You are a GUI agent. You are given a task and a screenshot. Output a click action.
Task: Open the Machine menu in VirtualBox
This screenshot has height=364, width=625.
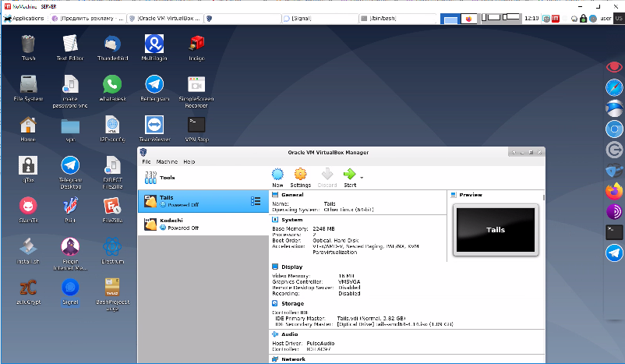click(x=167, y=161)
